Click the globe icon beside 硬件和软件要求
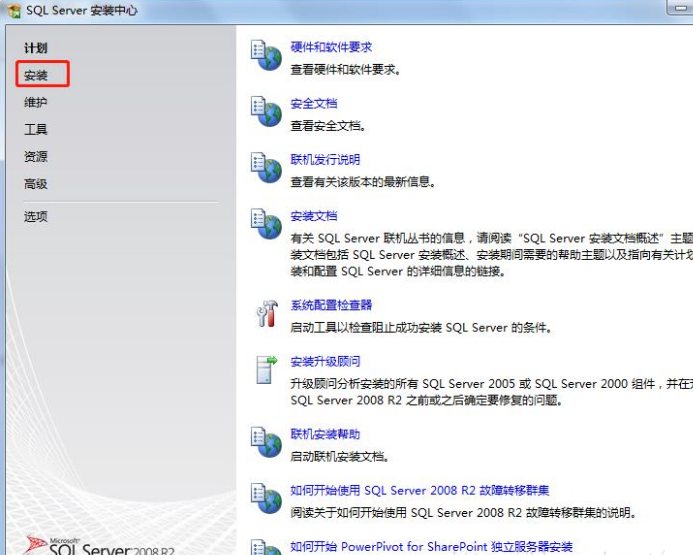Viewport: 693px width, 555px height. pos(266,55)
